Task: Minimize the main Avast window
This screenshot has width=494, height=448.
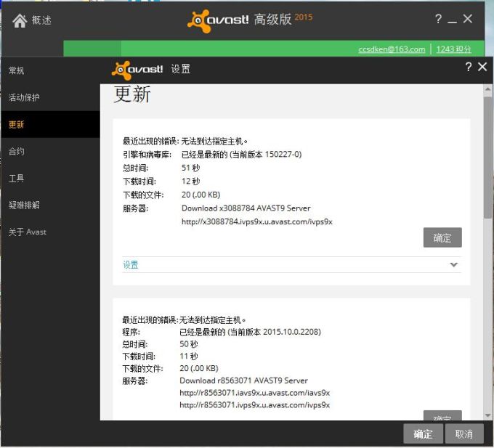Action: (452, 21)
